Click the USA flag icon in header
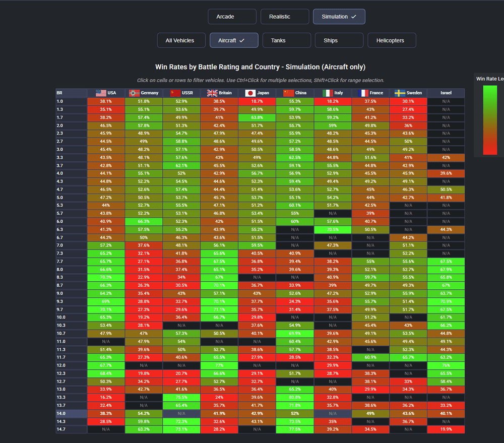504x443 pixels. pyautogui.click(x=101, y=93)
